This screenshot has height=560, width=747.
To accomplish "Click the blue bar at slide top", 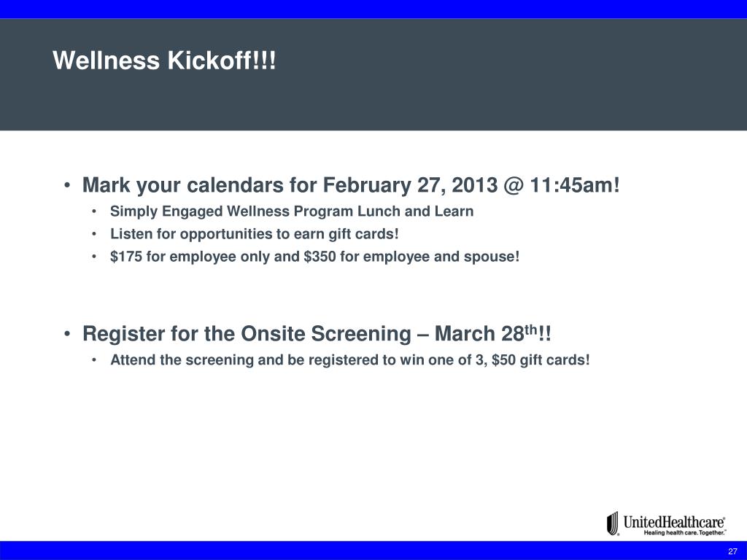I will click(373, 9).
